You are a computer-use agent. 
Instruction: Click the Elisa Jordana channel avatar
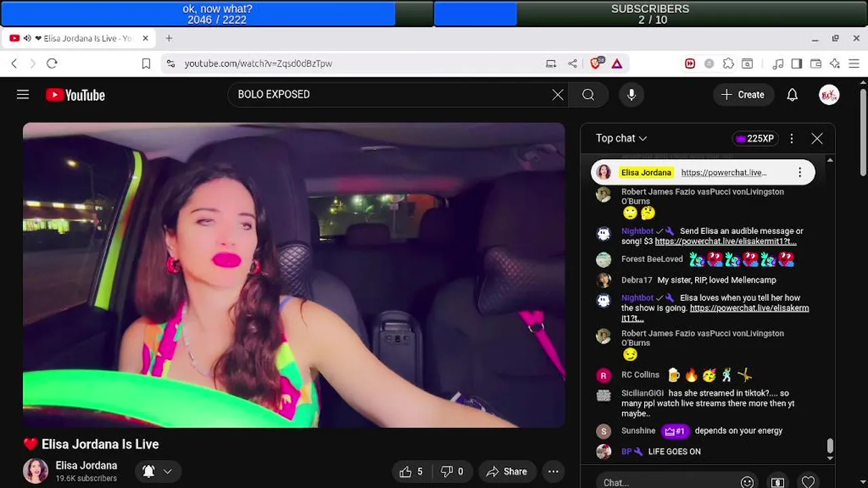coord(36,471)
